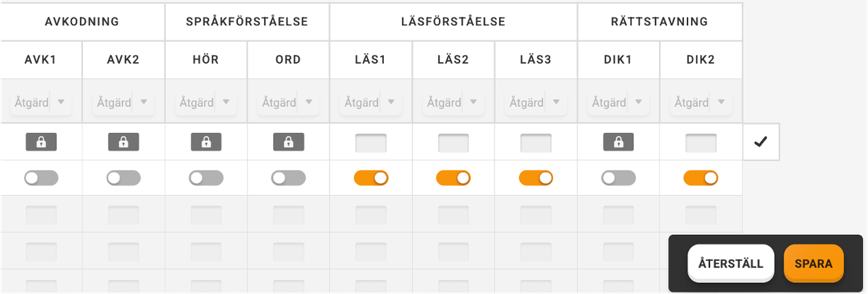
Task: Switch on the DIK1 toggle
Action: pos(618,178)
